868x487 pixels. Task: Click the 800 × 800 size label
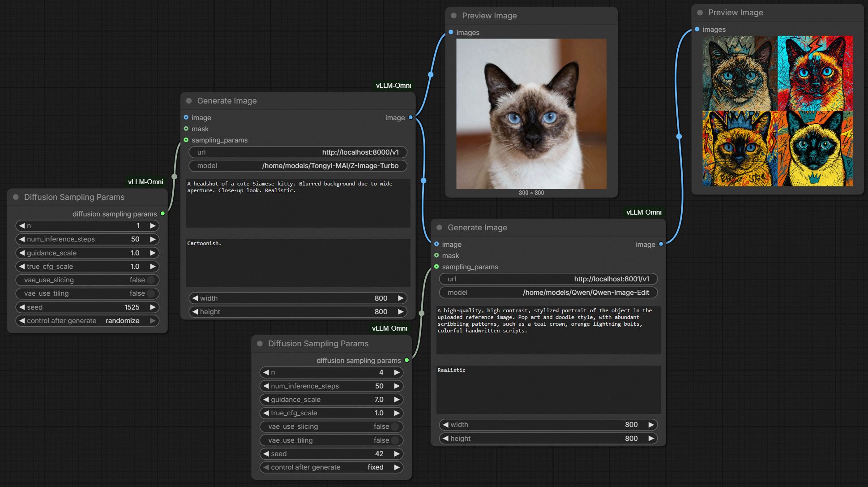pos(531,193)
